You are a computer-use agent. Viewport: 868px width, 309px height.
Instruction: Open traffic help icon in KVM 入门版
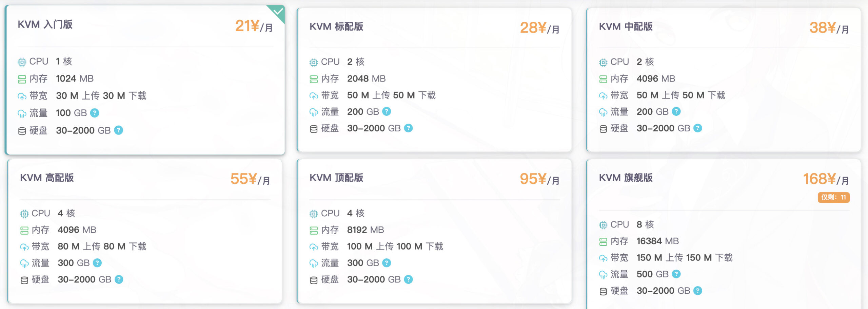pyautogui.click(x=95, y=113)
